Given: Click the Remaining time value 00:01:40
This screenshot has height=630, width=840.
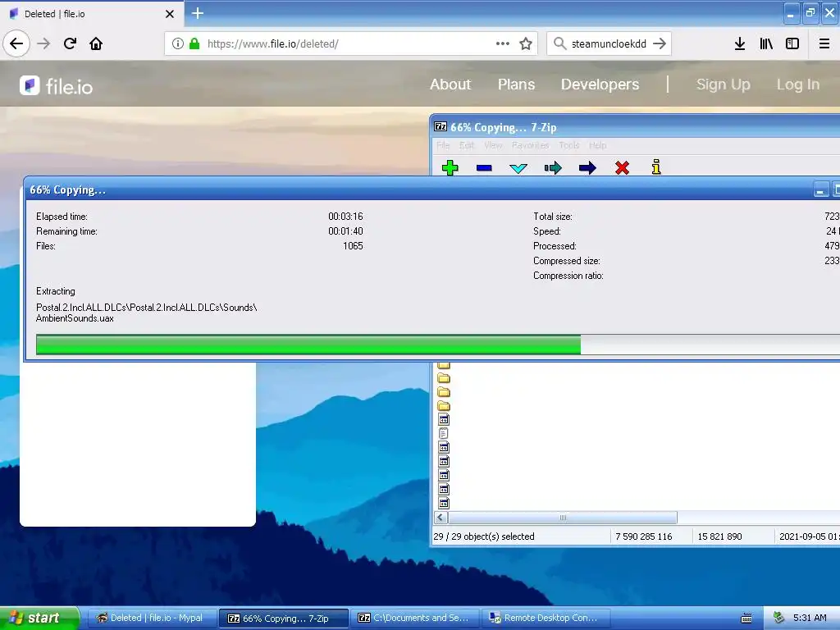Looking at the screenshot, I should (x=345, y=231).
